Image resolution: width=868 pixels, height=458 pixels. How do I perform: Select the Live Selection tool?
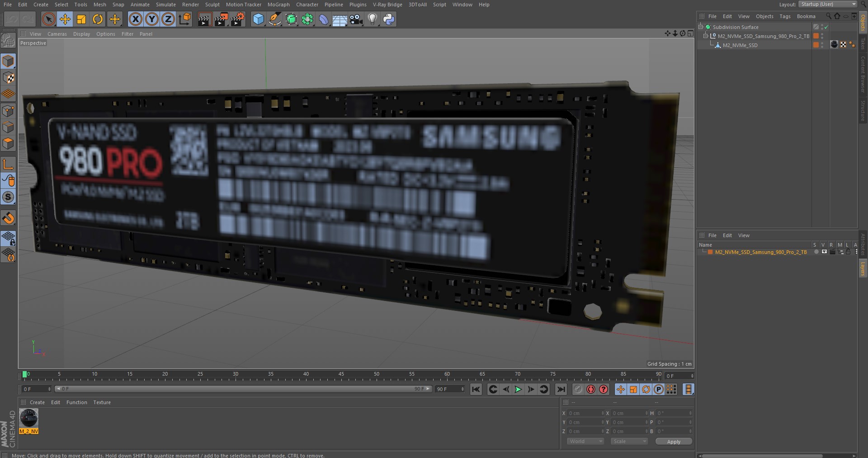[x=49, y=19]
